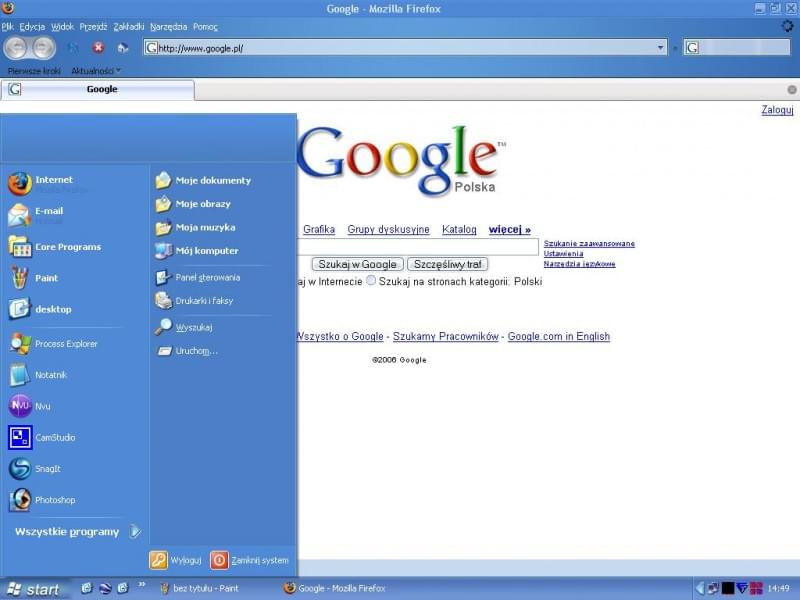The image size is (800, 600).
Task: Click the Pierwsze kroki bookmark
Action: click(34, 70)
